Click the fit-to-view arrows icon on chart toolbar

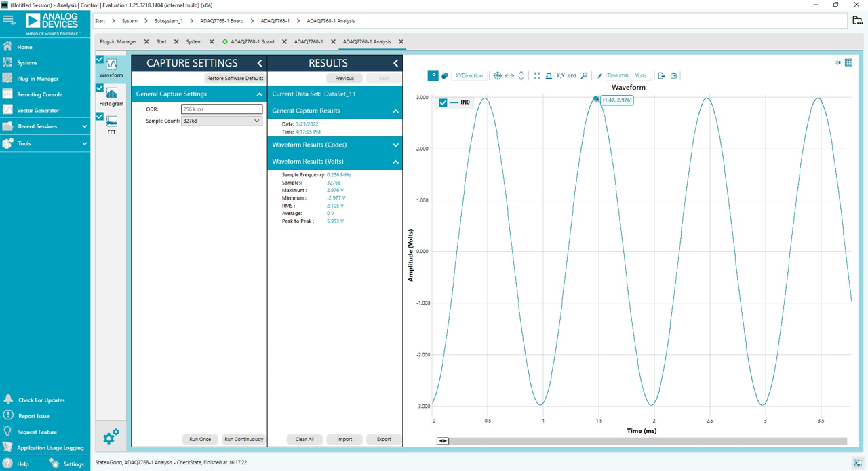point(536,75)
